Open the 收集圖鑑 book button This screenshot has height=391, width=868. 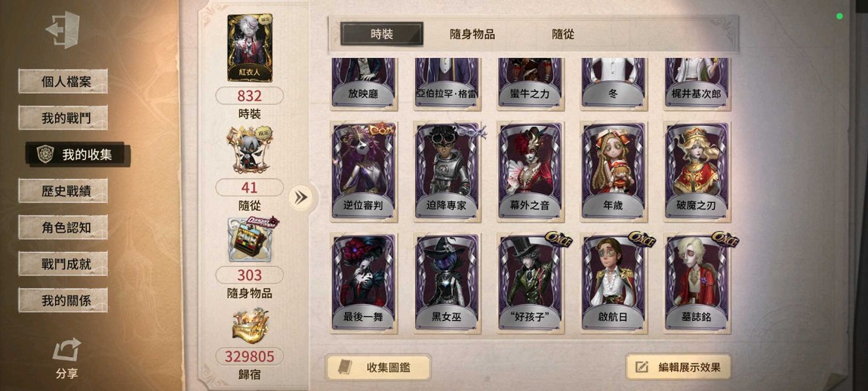pos(378,367)
